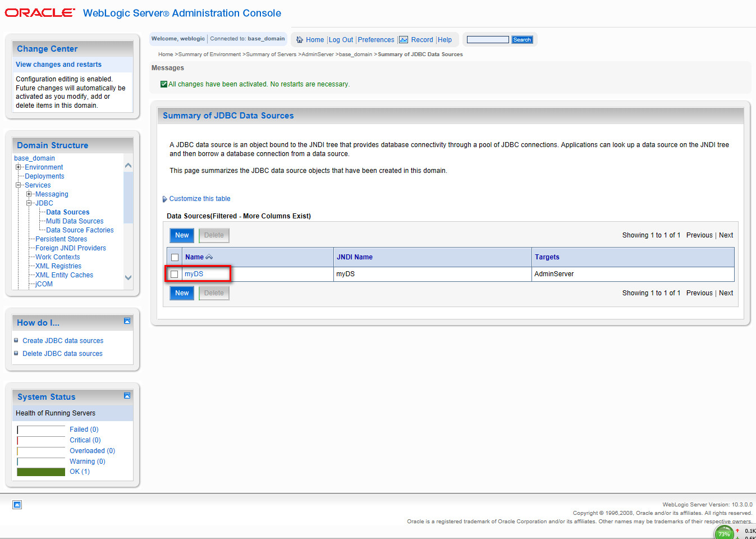
Task: Click Summary of Environment breadcrumb
Action: pyautogui.click(x=209, y=54)
